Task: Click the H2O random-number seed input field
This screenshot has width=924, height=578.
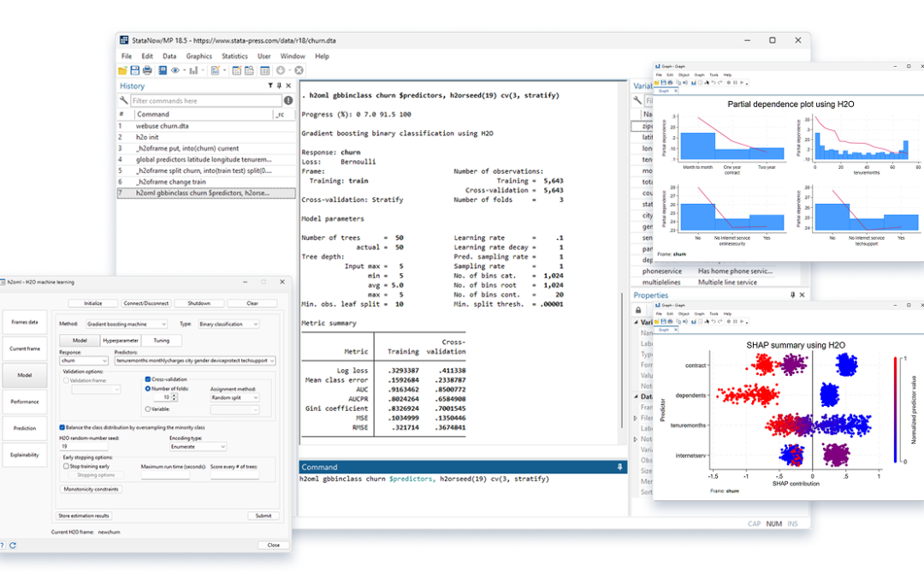Action: pyautogui.click(x=84, y=446)
